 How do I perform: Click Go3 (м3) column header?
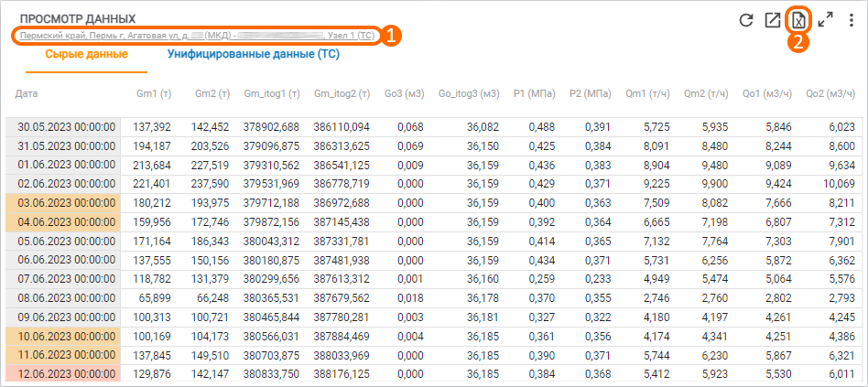[x=404, y=94]
